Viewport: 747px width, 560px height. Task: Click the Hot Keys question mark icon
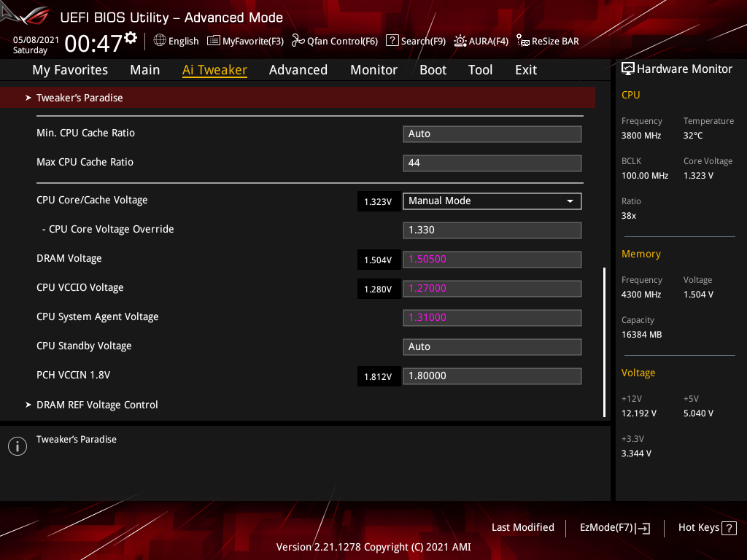point(729,528)
